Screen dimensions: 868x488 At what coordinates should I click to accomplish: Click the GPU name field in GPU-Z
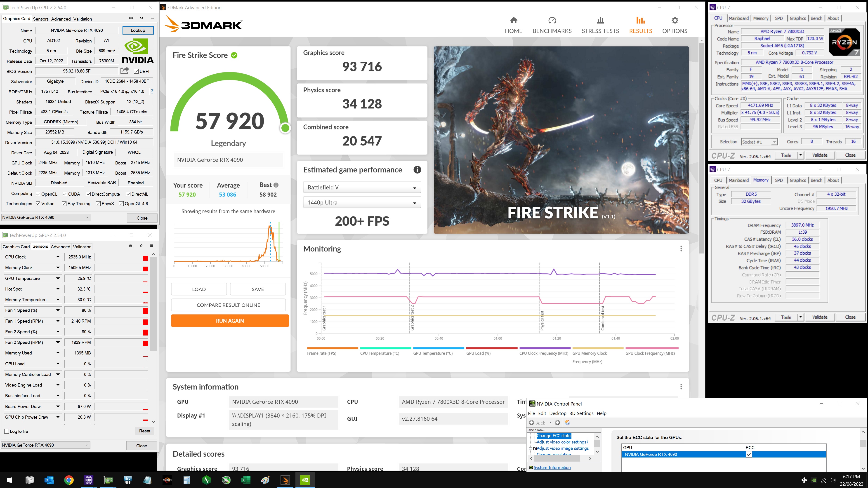(77, 30)
